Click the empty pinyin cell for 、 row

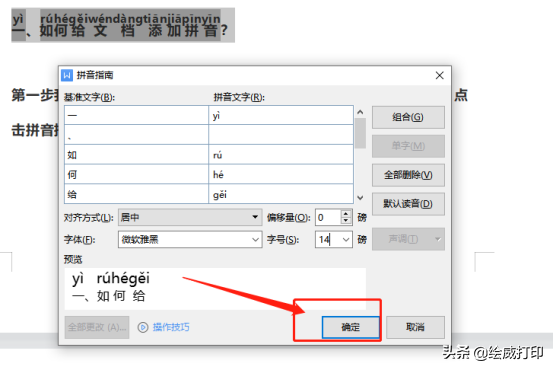(x=281, y=135)
